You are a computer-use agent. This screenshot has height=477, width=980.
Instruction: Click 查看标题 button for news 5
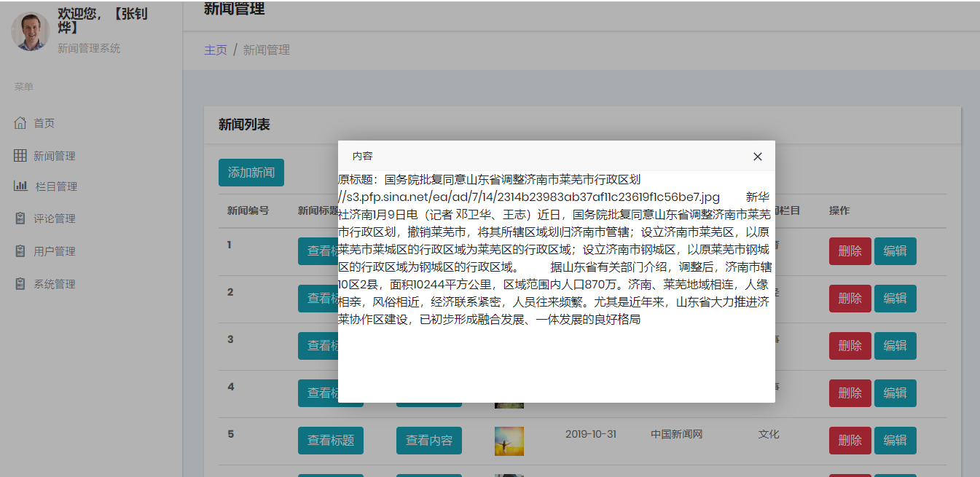point(330,440)
